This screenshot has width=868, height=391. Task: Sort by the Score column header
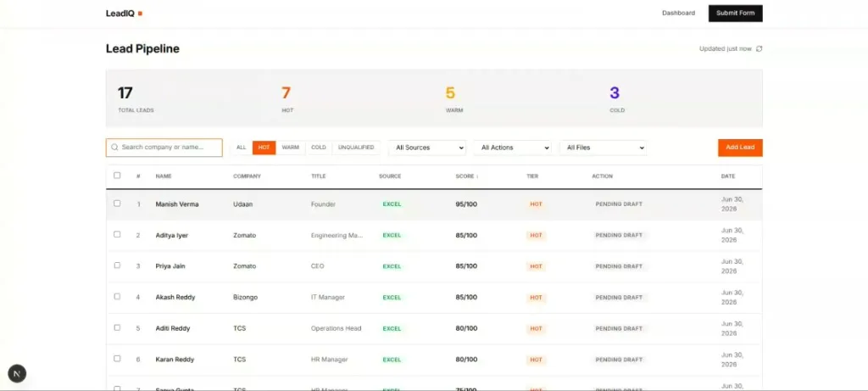[467, 176]
